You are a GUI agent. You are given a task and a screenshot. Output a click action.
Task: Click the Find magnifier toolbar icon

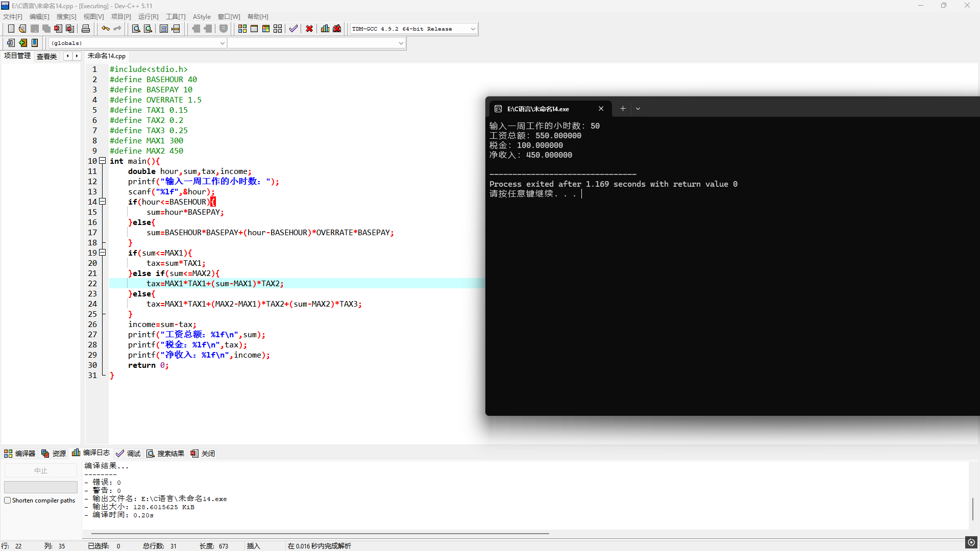pyautogui.click(x=136, y=29)
